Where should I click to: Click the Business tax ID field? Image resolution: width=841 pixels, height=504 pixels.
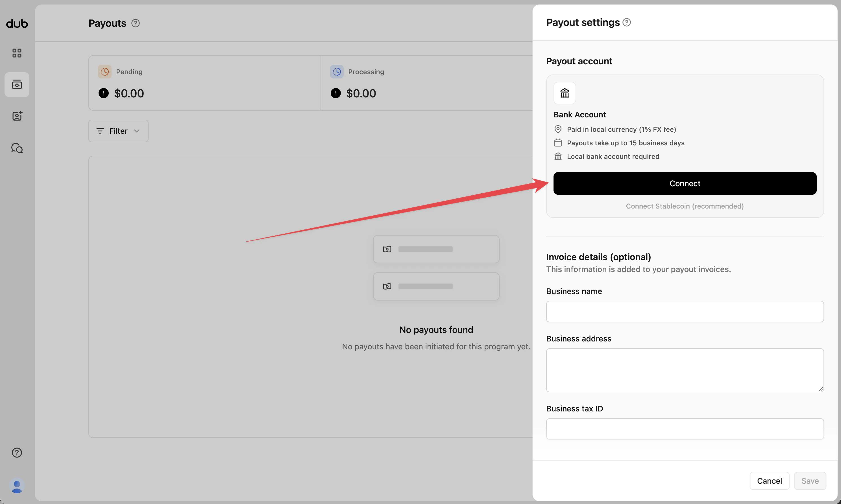coord(684,429)
